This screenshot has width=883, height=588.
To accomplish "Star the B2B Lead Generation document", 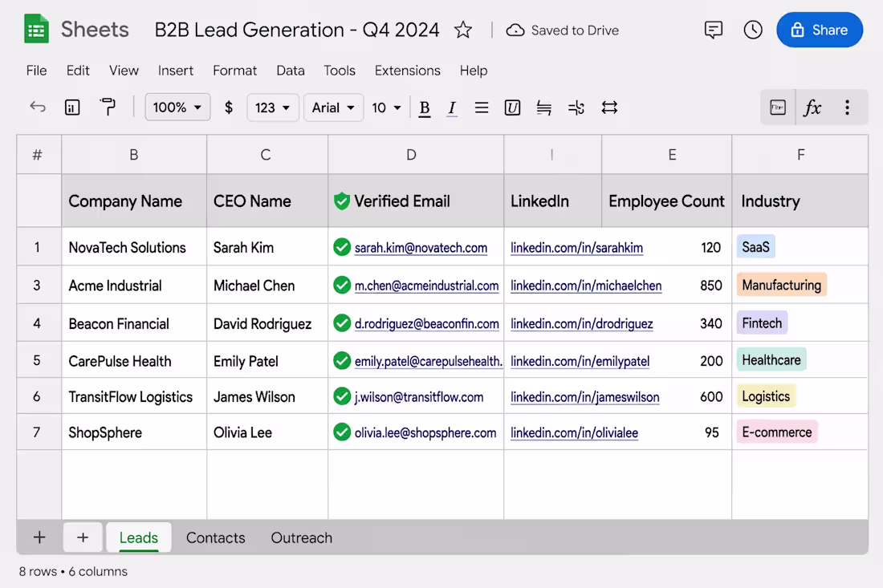I will [463, 30].
